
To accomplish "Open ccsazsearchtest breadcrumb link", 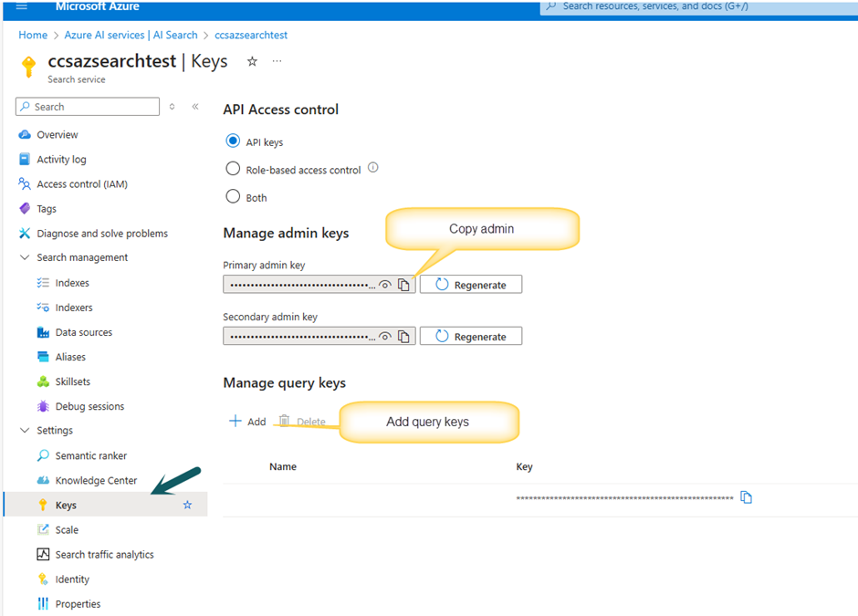I will click(251, 35).
